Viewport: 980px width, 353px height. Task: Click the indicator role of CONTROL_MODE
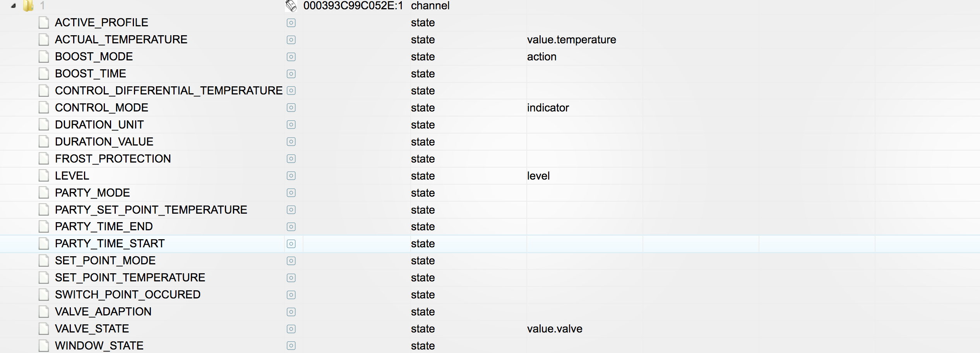pos(548,108)
